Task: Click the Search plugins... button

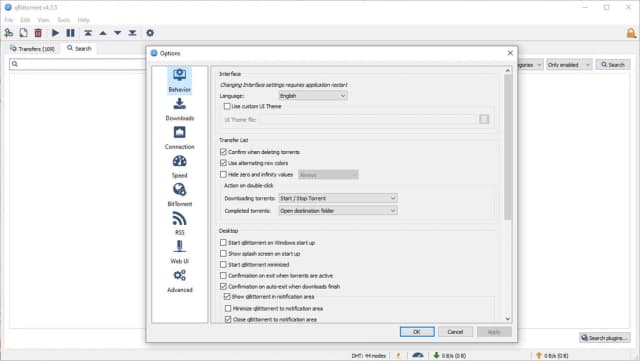Action: (x=604, y=338)
